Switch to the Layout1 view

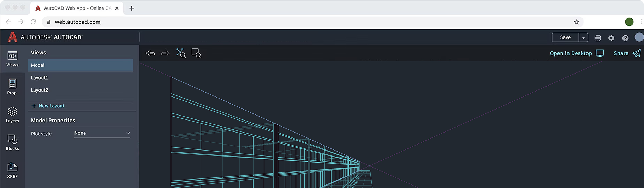tap(40, 78)
